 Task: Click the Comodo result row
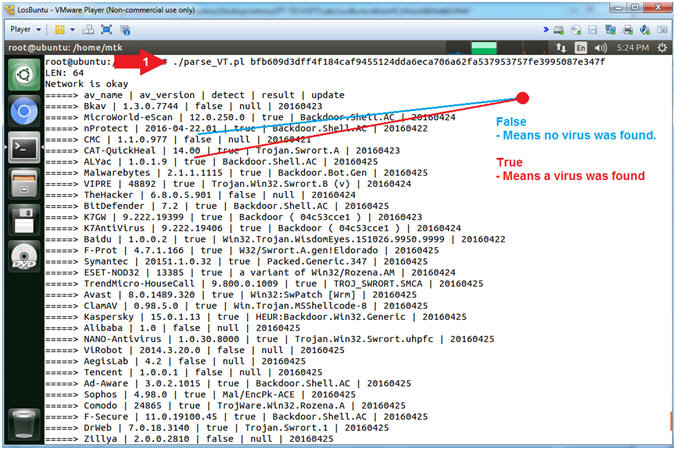[225, 406]
